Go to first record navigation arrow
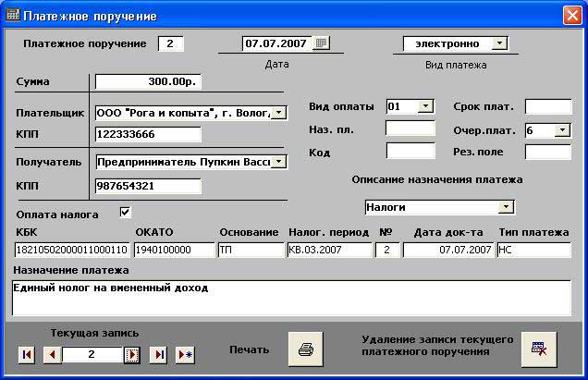This screenshot has height=380, width=588. tap(26, 355)
